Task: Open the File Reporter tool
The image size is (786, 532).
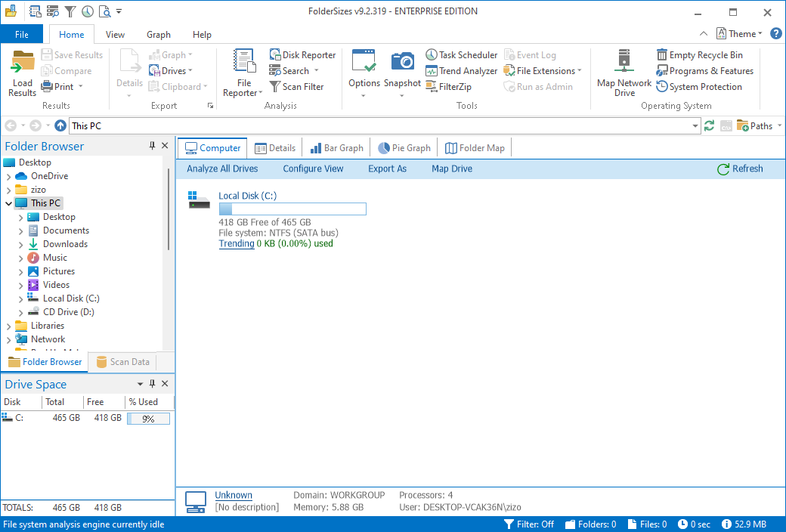Action: pyautogui.click(x=244, y=73)
